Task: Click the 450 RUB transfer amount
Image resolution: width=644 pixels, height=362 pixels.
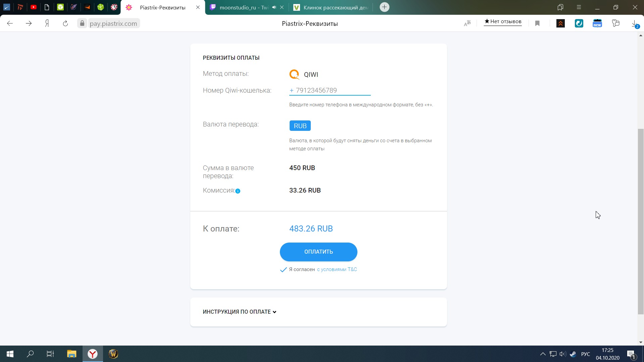Action: tap(302, 168)
